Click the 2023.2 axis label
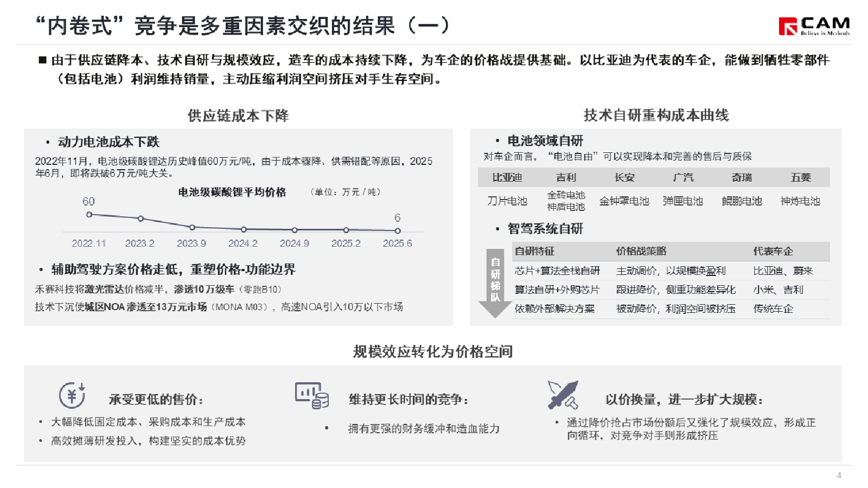 click(140, 243)
